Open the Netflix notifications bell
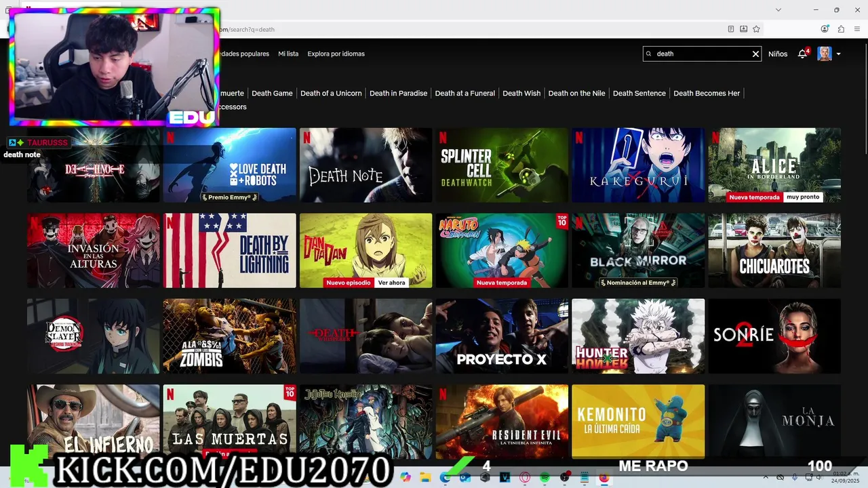Screen dimensions: 868x488 click(x=803, y=54)
